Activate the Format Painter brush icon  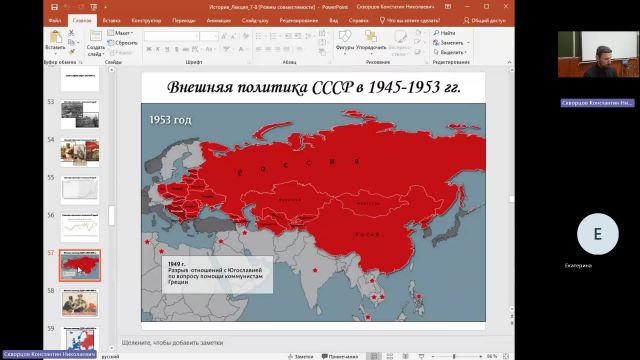click(x=71, y=52)
